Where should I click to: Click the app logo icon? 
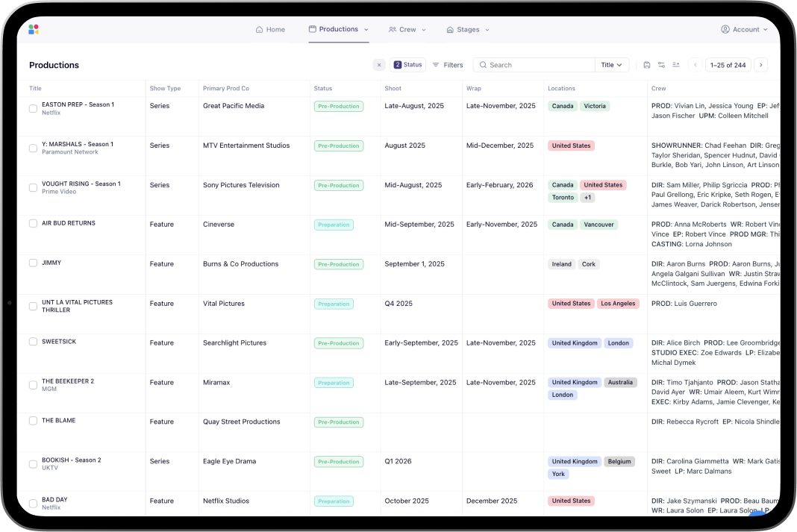(33, 30)
